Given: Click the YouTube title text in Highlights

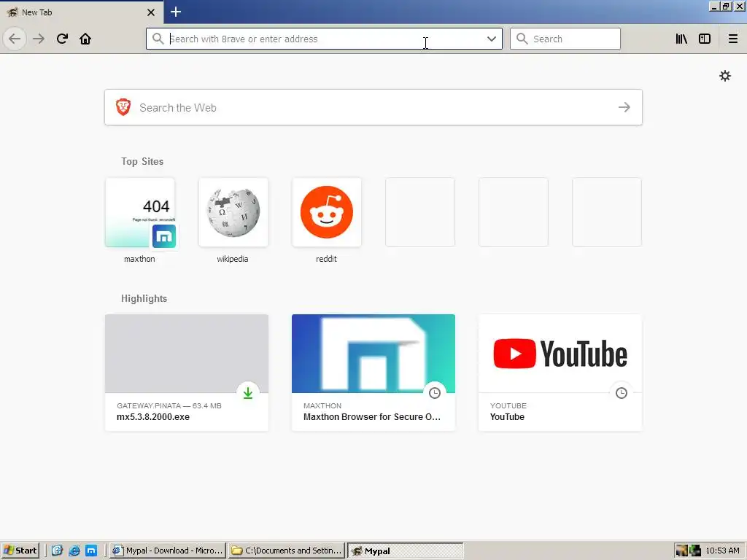Looking at the screenshot, I should [x=507, y=416].
